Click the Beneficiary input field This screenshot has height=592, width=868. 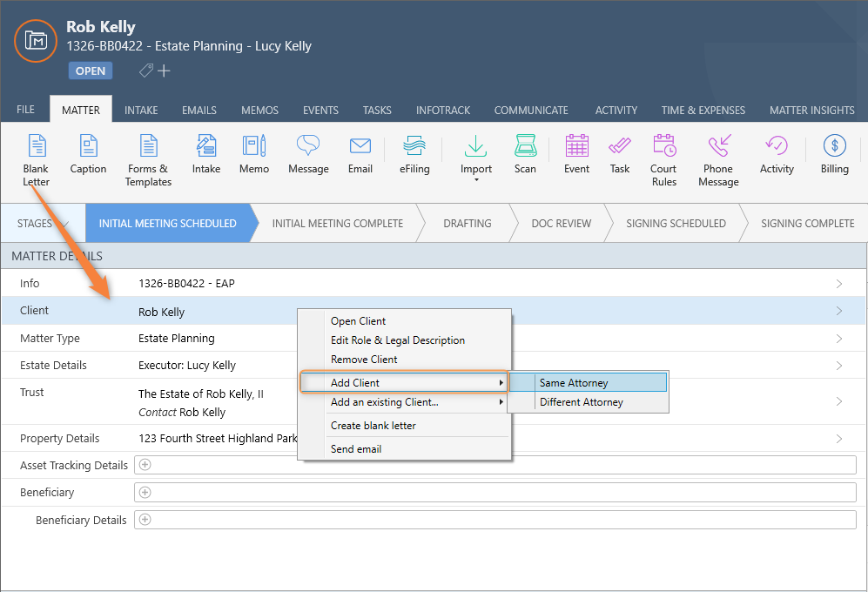coord(495,493)
